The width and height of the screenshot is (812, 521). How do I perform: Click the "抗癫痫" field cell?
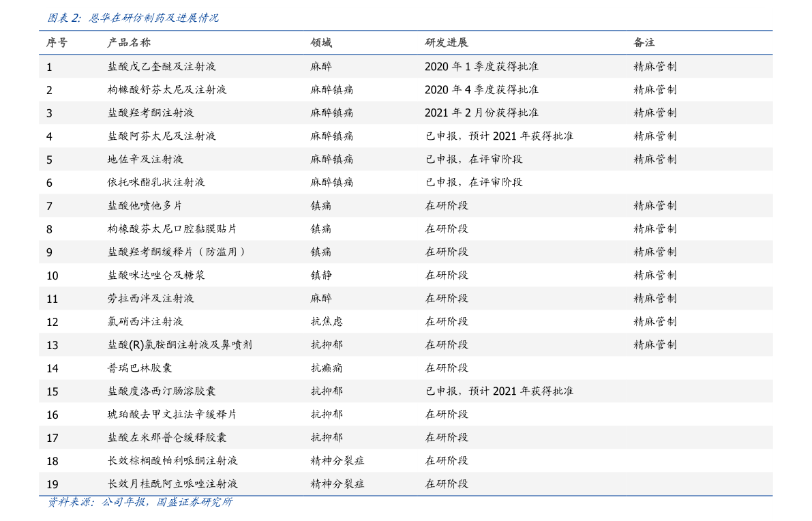click(327, 368)
